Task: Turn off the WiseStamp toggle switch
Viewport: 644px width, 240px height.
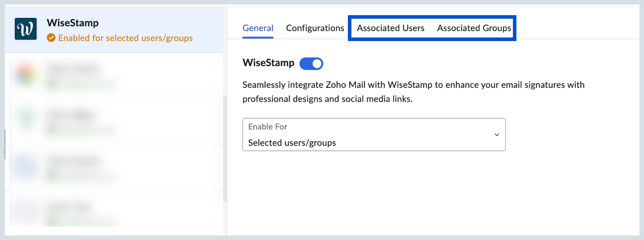Action: [311, 64]
